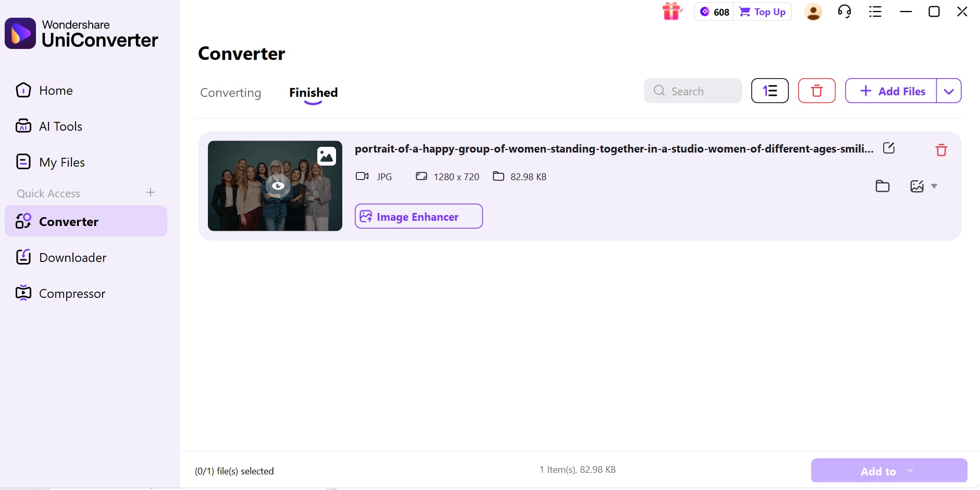Screen dimensions: 980x490
Task: Rename file with the edit icon
Action: pos(889,148)
